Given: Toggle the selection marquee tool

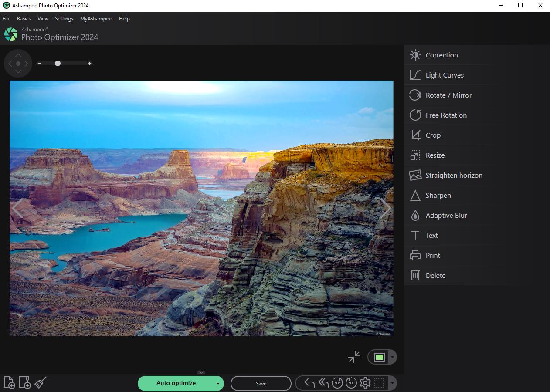Looking at the screenshot, I should pos(379,383).
